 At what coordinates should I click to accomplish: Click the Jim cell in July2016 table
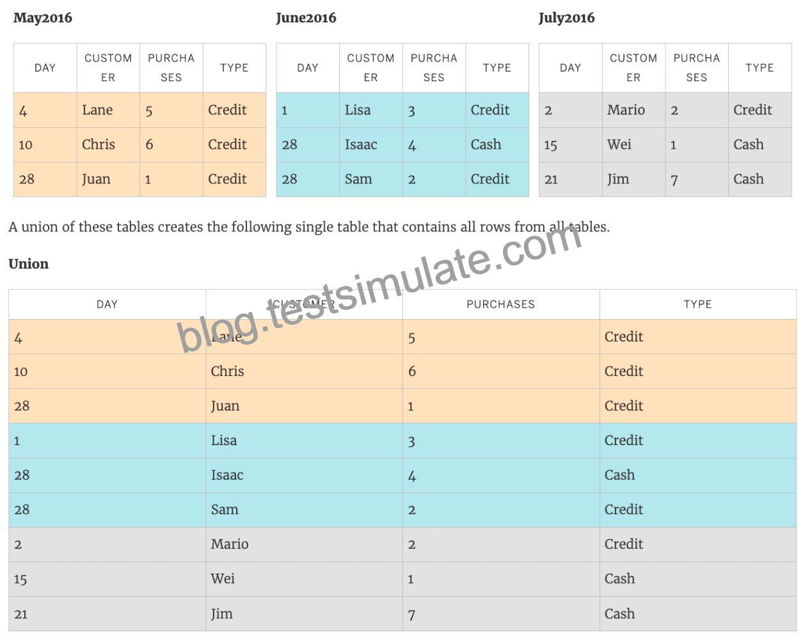633,179
